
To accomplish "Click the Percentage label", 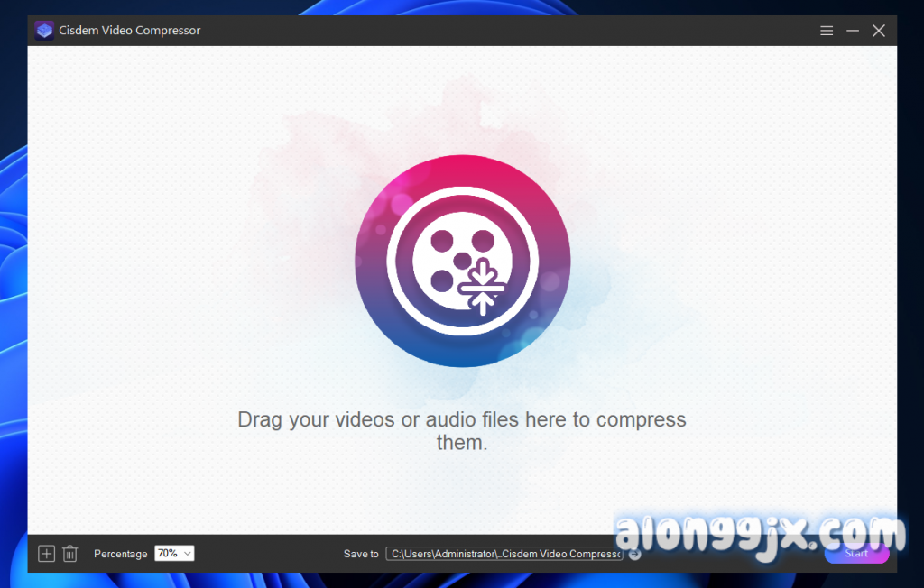I will pyautogui.click(x=120, y=554).
